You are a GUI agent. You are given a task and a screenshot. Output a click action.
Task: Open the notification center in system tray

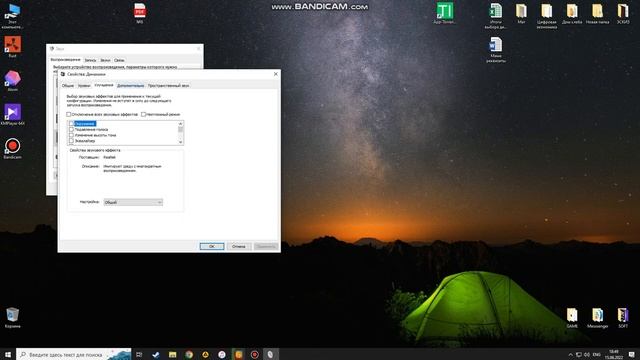coord(632,354)
